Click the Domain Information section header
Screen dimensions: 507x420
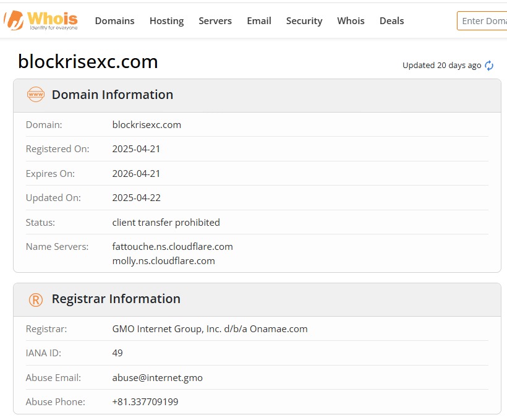pyautogui.click(x=112, y=95)
